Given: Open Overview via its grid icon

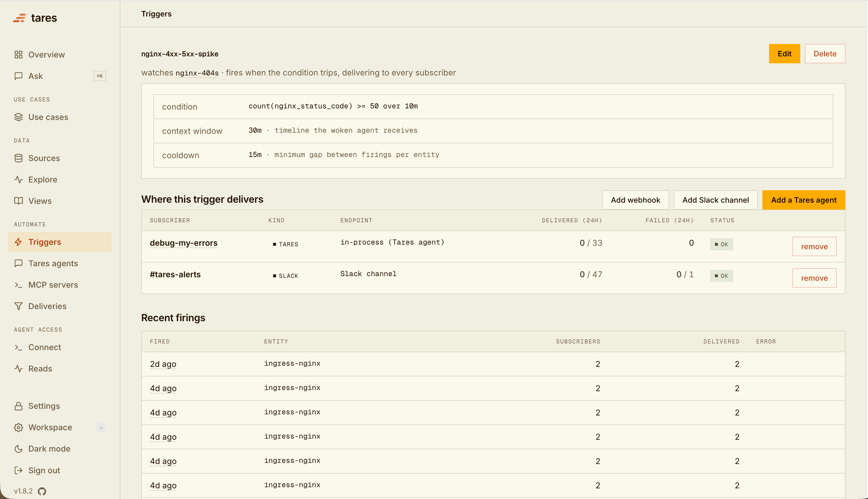Looking at the screenshot, I should pyautogui.click(x=19, y=54).
